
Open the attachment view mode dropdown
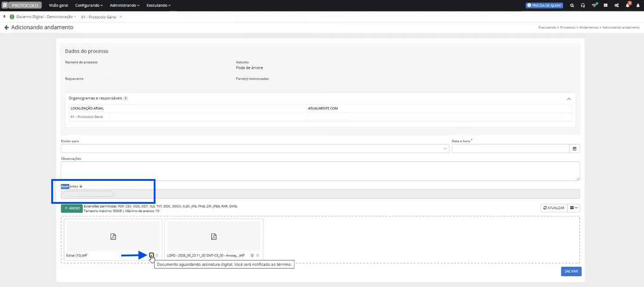(x=574, y=208)
